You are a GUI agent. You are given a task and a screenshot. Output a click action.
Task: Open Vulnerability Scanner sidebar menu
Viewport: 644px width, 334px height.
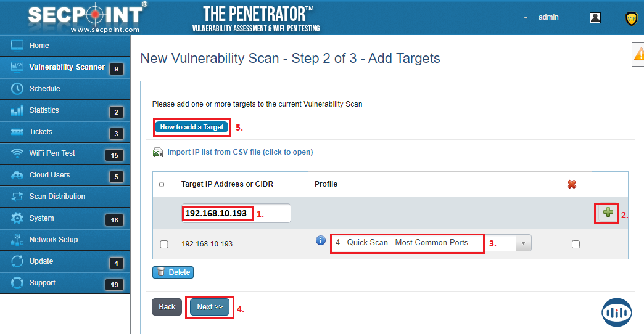coord(65,67)
